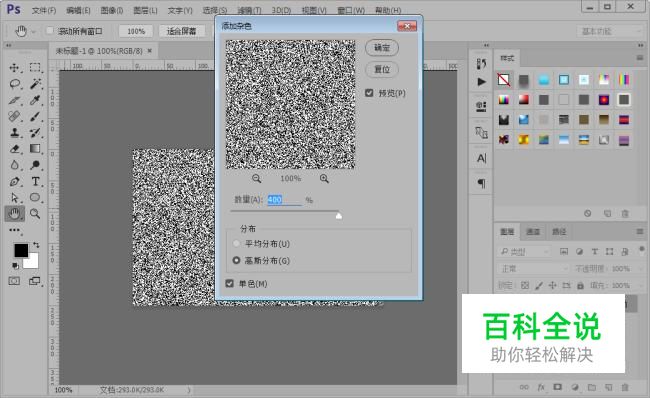Switch to the Paths (路径) tab
Screen dimensions: 650x398
pyautogui.click(x=558, y=231)
